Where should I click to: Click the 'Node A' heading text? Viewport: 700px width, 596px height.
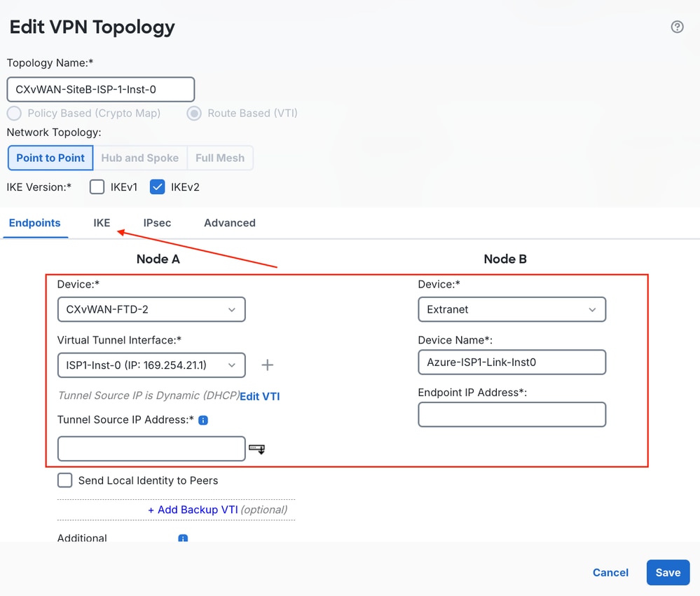click(x=158, y=259)
